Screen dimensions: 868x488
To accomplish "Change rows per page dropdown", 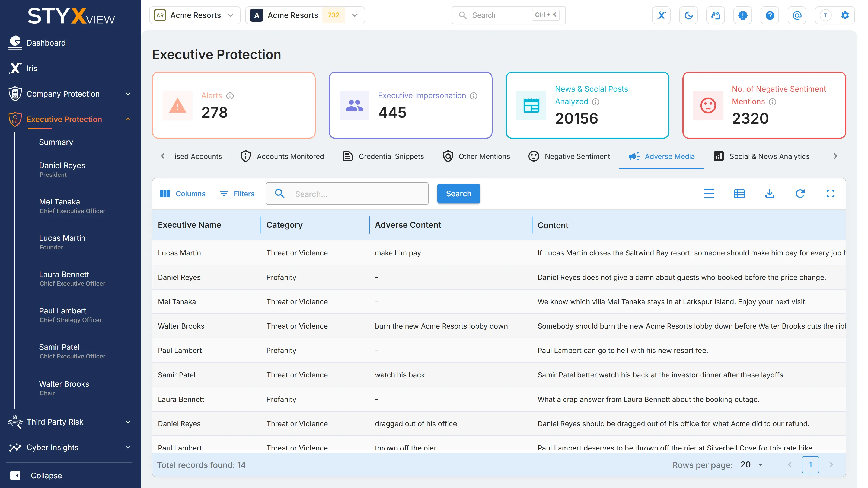I will click(x=752, y=465).
